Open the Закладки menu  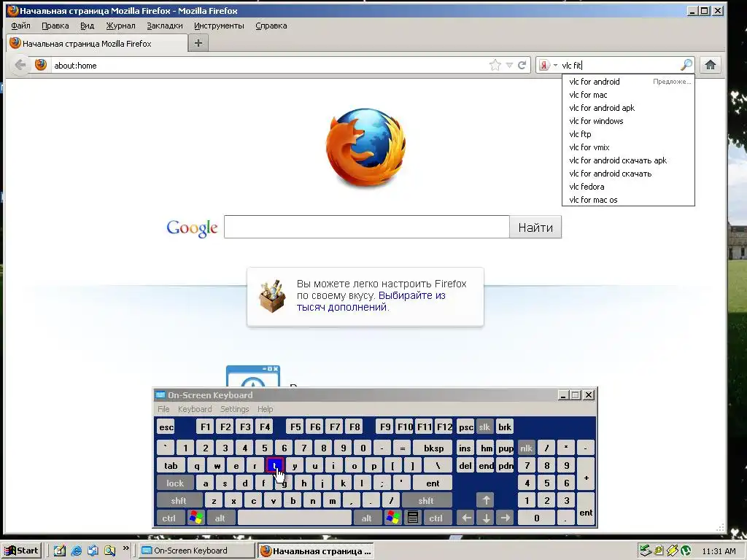(165, 26)
